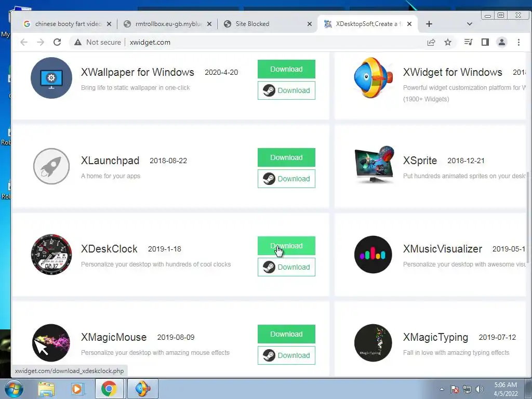Share this page using the share icon
Image resolution: width=532 pixels, height=399 pixels.
point(431,42)
